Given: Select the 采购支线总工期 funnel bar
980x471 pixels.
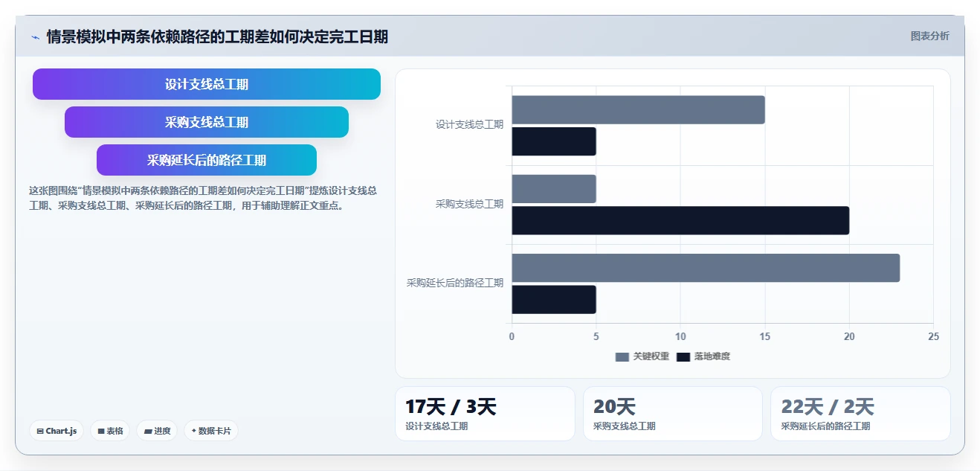Looking at the screenshot, I should pyautogui.click(x=207, y=122).
